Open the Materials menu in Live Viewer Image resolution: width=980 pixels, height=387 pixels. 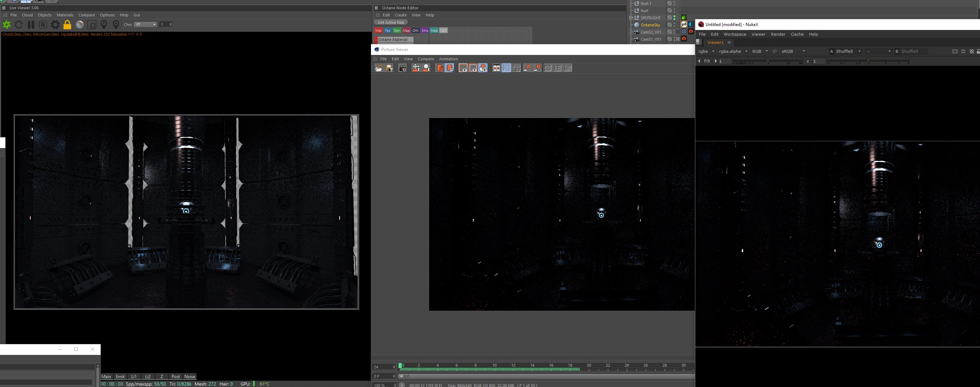65,15
